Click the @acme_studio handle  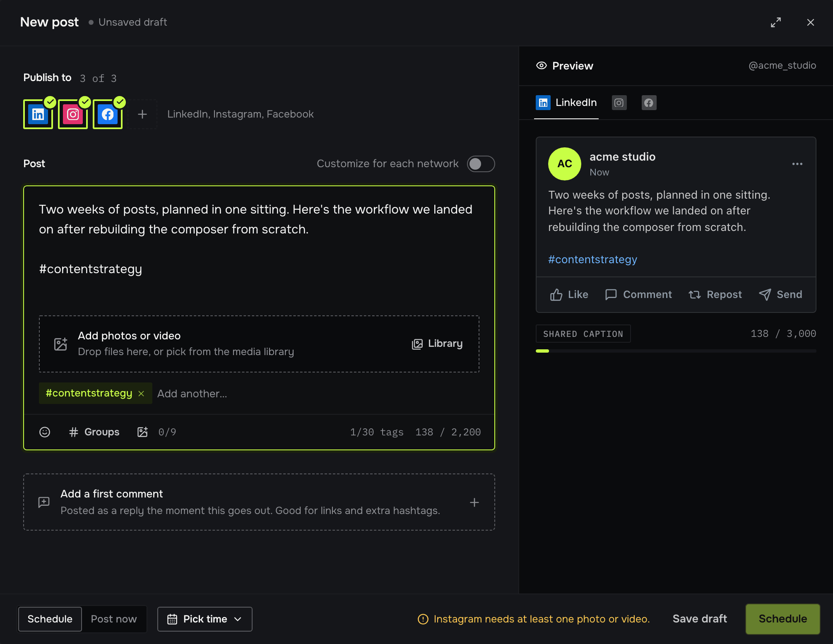point(782,65)
